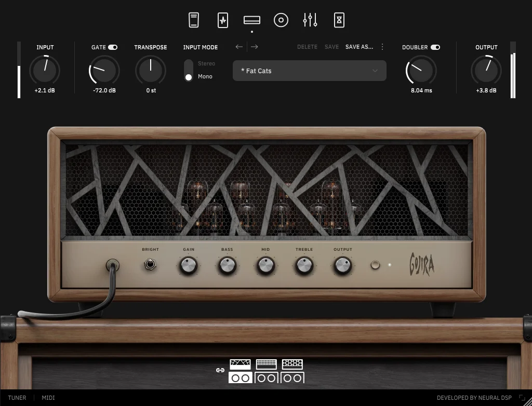Open the pre-effects pedal icon with waveform

tap(222, 20)
